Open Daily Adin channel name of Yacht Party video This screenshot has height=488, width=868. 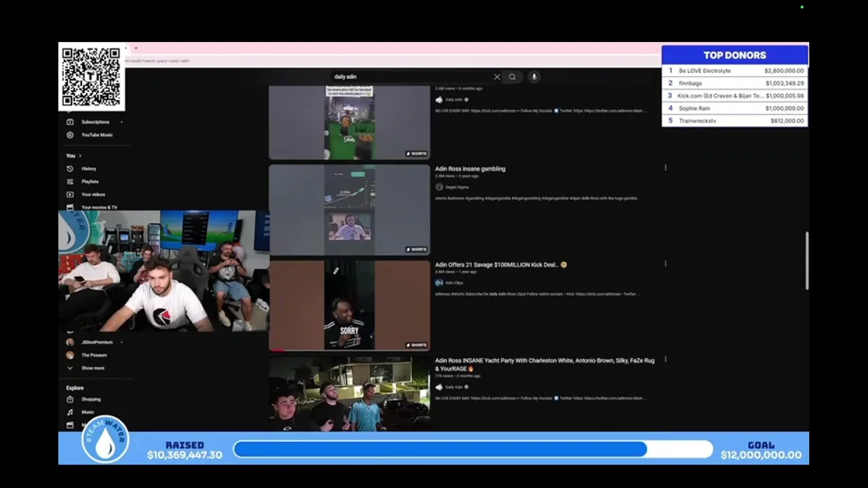click(454, 387)
